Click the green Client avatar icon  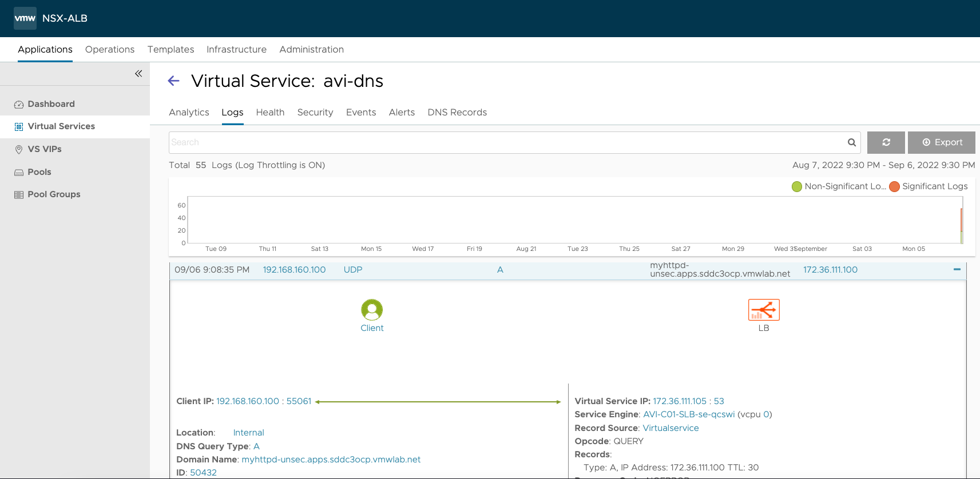click(372, 310)
